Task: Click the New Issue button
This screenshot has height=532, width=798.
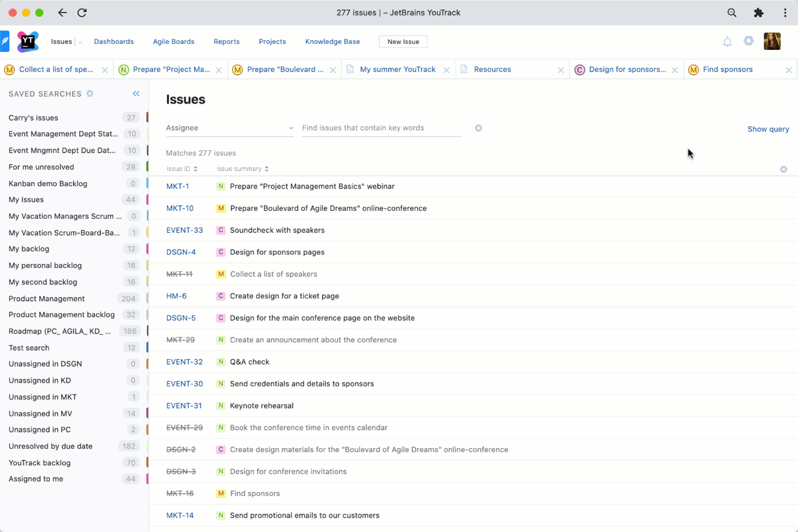Action: tap(403, 41)
